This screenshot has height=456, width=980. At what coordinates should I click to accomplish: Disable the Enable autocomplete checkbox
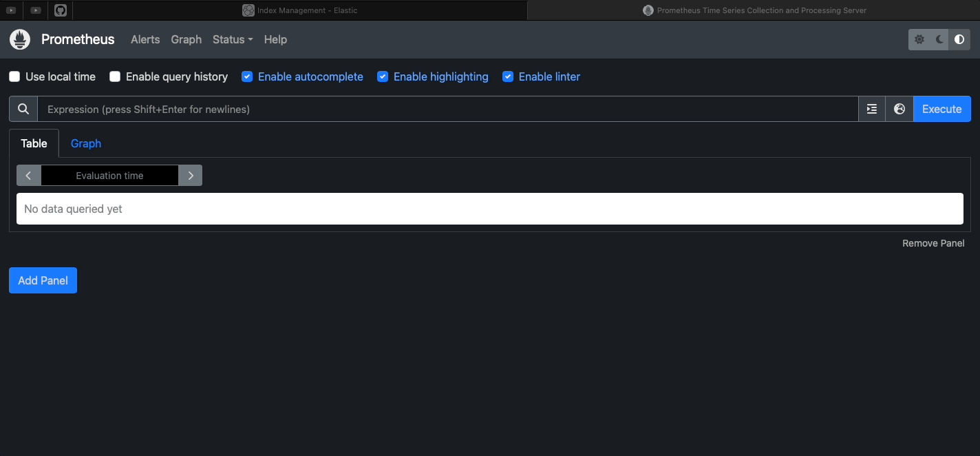click(247, 76)
